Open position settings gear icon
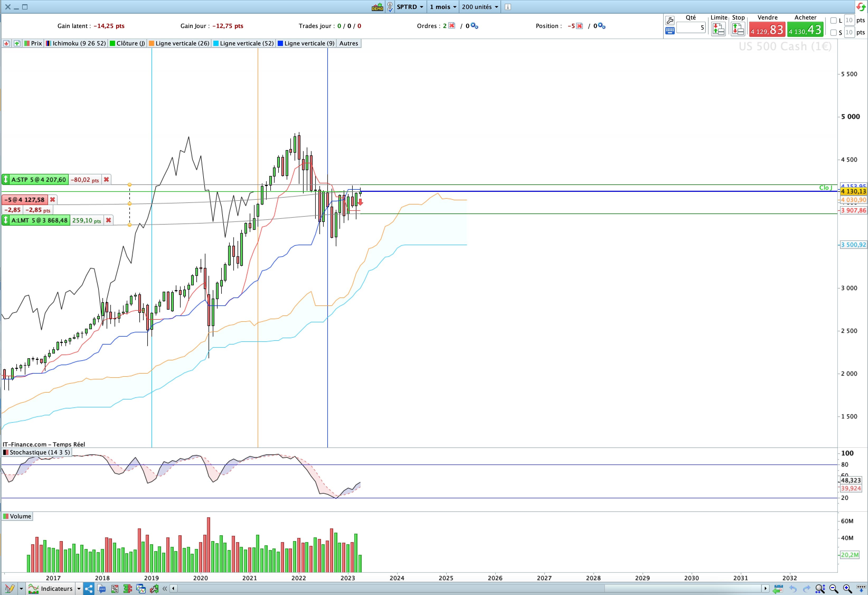868x595 pixels. click(602, 26)
